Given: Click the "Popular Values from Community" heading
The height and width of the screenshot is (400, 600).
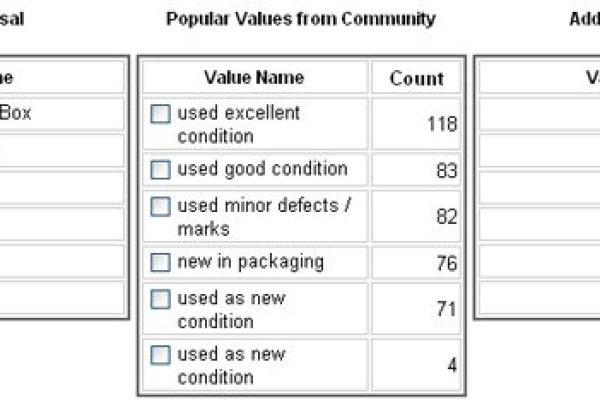Looking at the screenshot, I should (301, 19).
